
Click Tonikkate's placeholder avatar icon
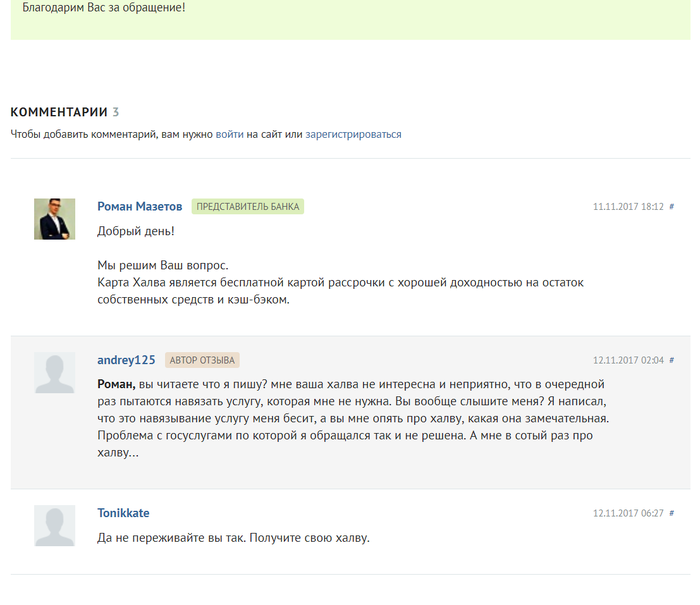tap(55, 525)
